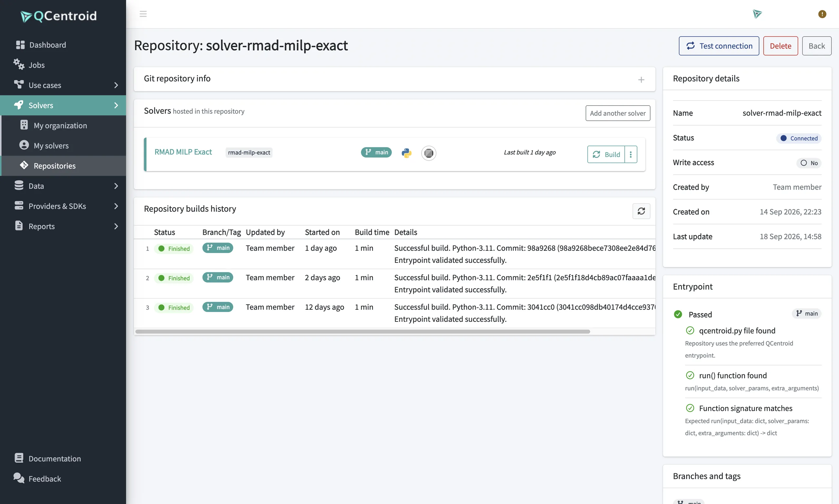
Task: Click the builds table horizontal scrollbar
Action: (362, 332)
